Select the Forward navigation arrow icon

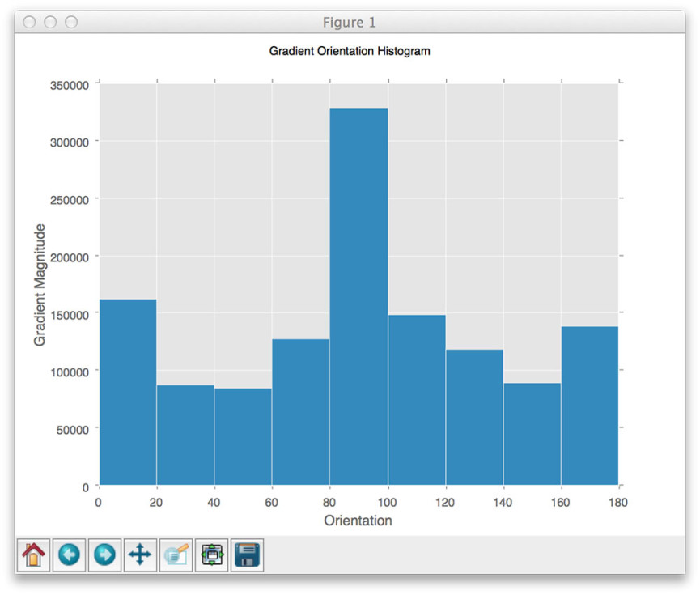coord(104,555)
